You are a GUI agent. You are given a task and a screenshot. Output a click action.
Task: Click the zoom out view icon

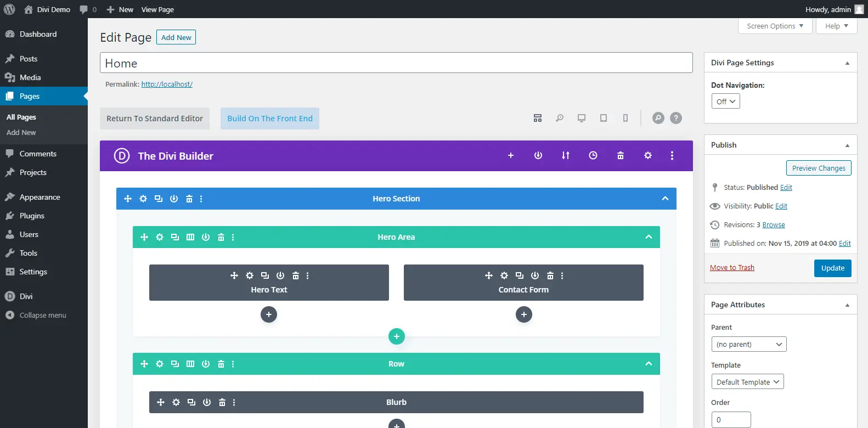tap(560, 118)
